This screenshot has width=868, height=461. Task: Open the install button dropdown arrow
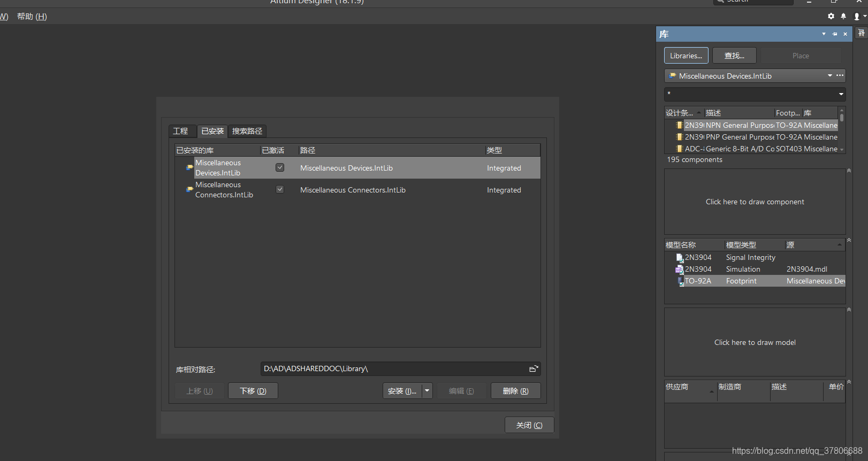tap(427, 391)
